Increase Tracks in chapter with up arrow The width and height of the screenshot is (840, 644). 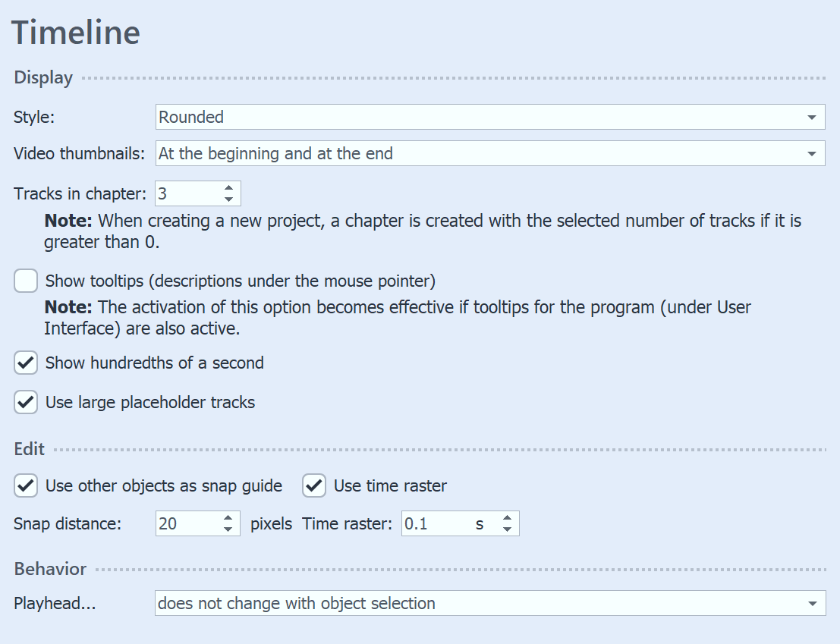(x=229, y=188)
